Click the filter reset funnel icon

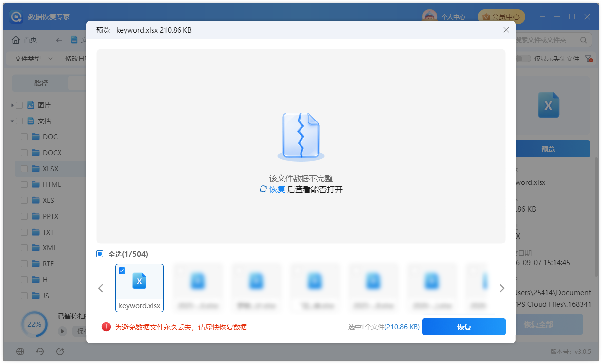pos(589,59)
